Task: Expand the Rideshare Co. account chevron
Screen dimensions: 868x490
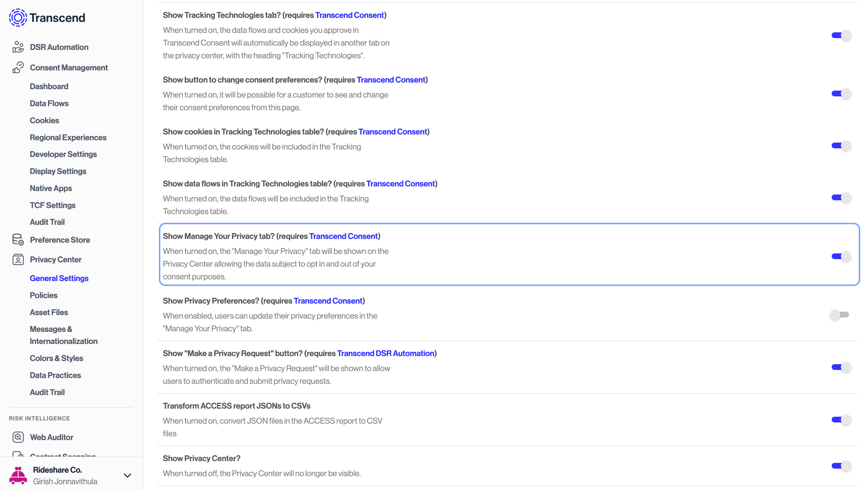Action: pos(127,476)
